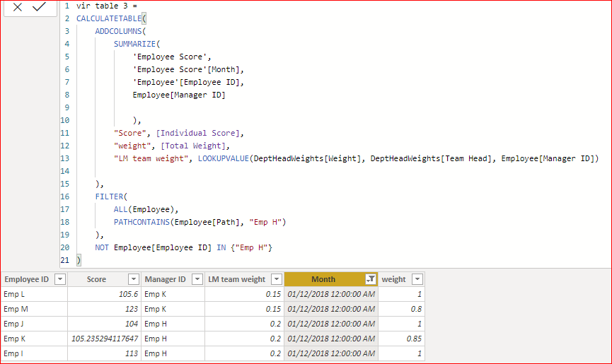Screen dimensions: 612x364
Task: Open the Manager ID column filter dropdown
Action: (x=197, y=279)
